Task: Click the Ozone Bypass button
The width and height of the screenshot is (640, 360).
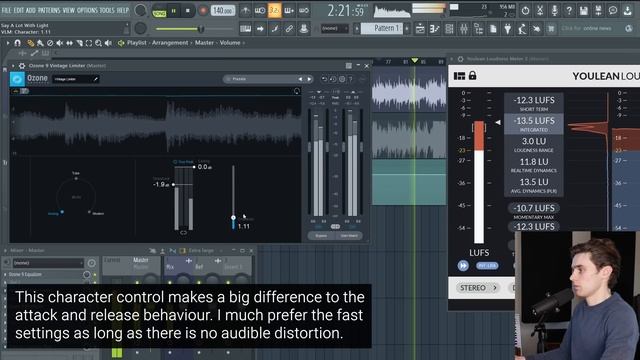Action: point(321,236)
